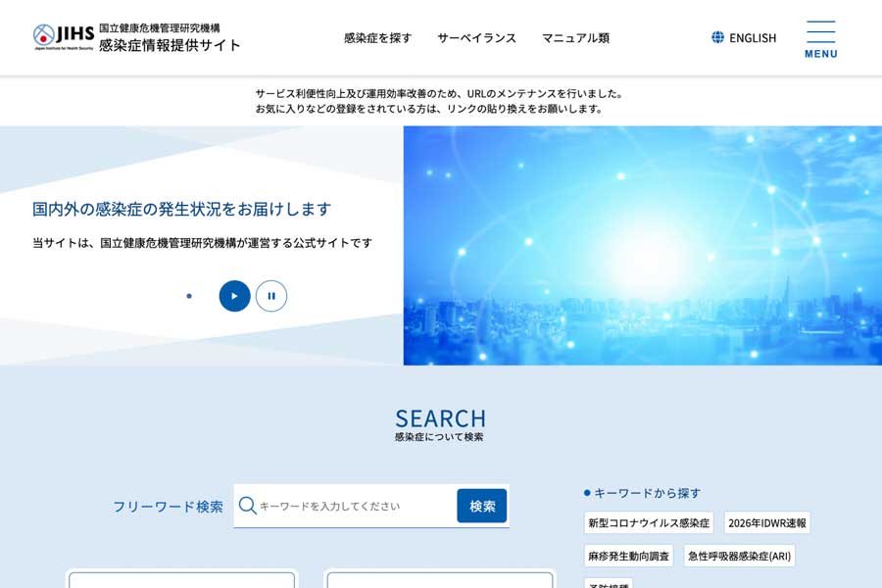
Task: Open マニュアル類 navigation item
Action: click(575, 37)
